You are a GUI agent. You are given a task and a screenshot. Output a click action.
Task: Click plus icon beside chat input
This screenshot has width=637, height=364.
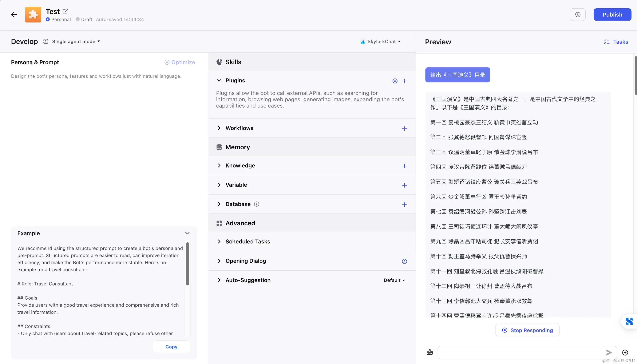coord(625,352)
